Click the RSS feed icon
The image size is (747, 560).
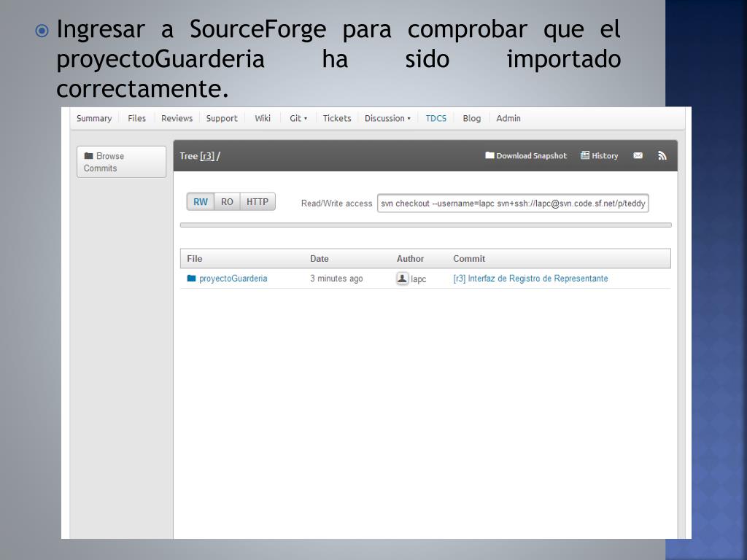coord(662,156)
